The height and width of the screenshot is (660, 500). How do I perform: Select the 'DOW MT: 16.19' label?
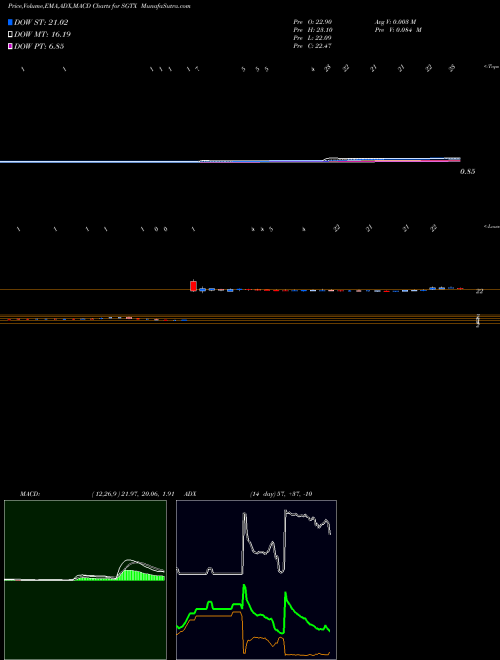pyautogui.click(x=41, y=35)
